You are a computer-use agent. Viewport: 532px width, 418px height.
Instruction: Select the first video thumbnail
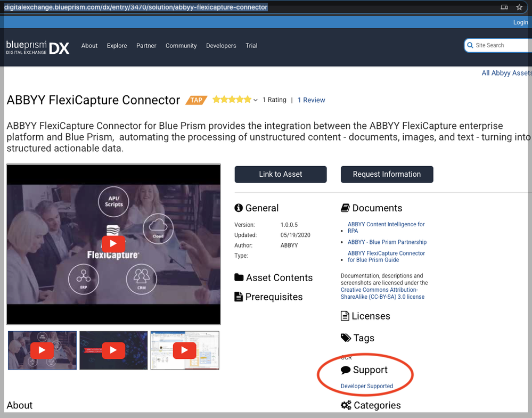pos(42,350)
